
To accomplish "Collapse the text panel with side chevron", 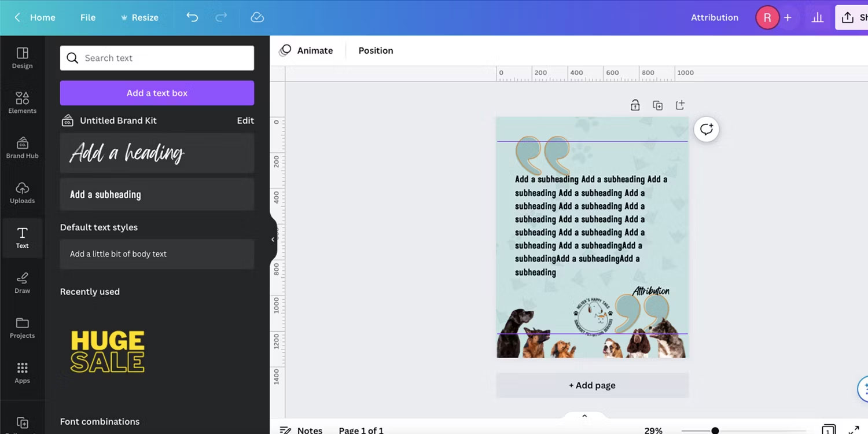I will coord(272,239).
